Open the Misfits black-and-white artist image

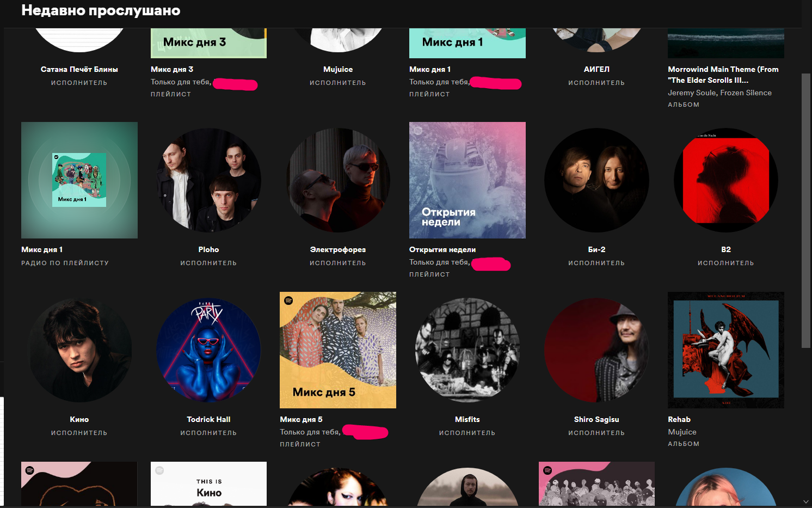(467, 350)
